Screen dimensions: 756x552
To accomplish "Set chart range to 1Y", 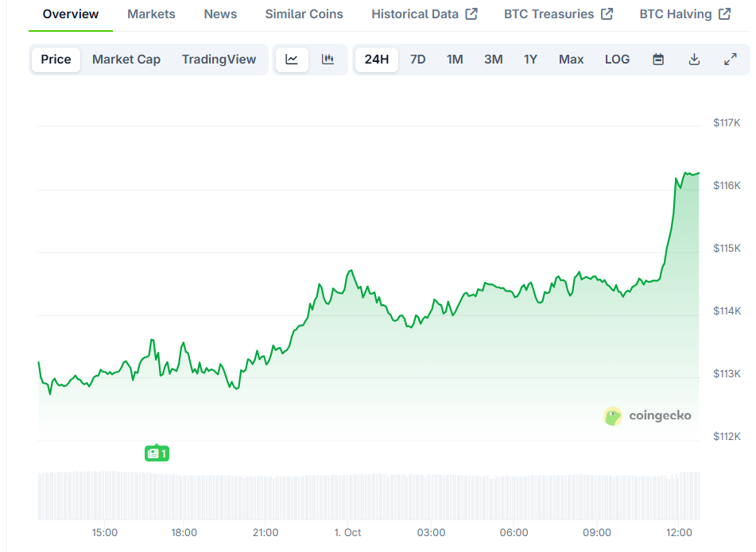I will coord(530,60).
